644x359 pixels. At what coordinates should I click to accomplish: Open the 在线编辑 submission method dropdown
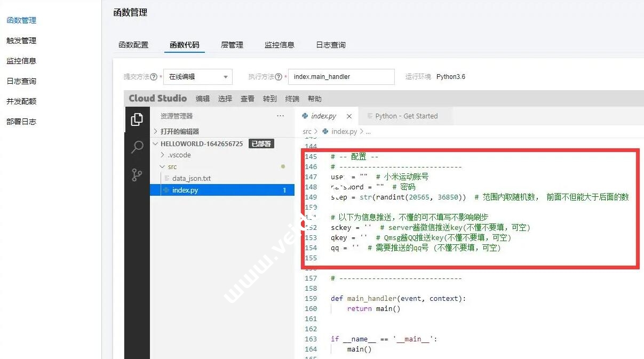tap(197, 76)
